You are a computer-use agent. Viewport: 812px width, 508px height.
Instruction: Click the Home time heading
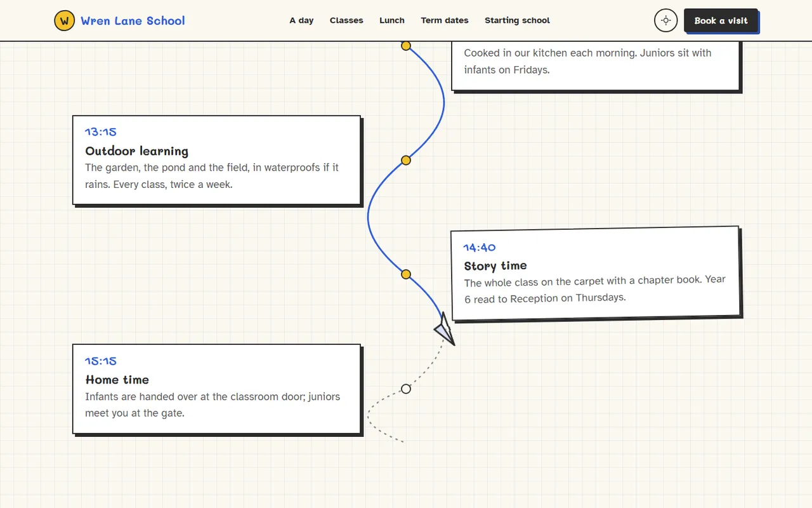[x=117, y=380]
